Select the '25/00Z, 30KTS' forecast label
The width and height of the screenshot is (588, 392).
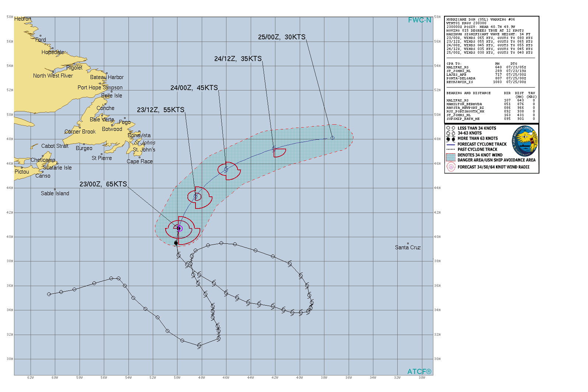click(x=282, y=37)
